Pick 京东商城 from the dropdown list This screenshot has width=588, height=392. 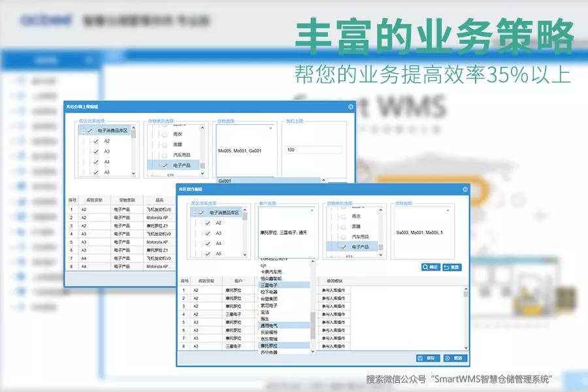tap(269, 338)
